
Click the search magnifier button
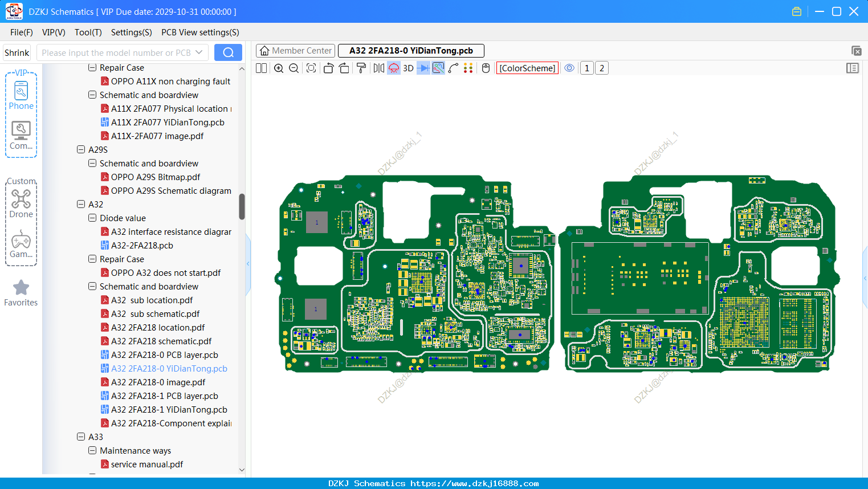(228, 52)
